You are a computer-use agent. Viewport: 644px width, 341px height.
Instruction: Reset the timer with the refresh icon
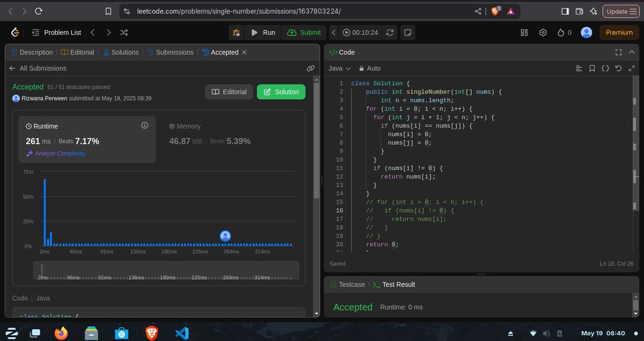click(x=390, y=33)
